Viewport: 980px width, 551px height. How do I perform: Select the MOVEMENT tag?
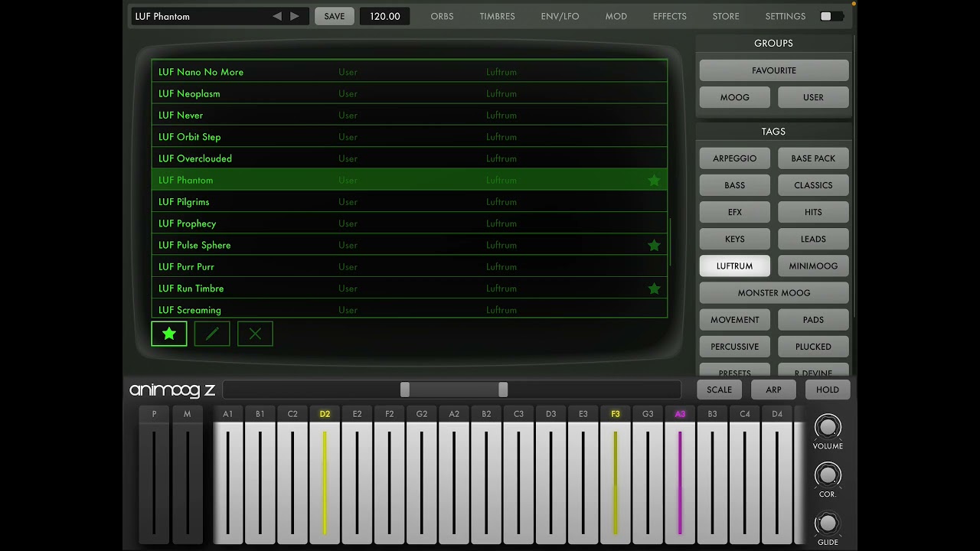(734, 320)
